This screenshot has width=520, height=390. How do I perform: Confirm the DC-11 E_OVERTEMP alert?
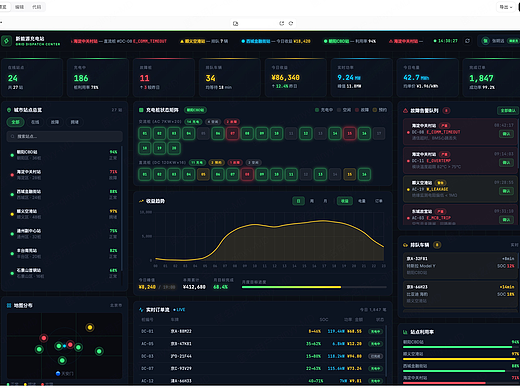pyautogui.click(x=506, y=162)
